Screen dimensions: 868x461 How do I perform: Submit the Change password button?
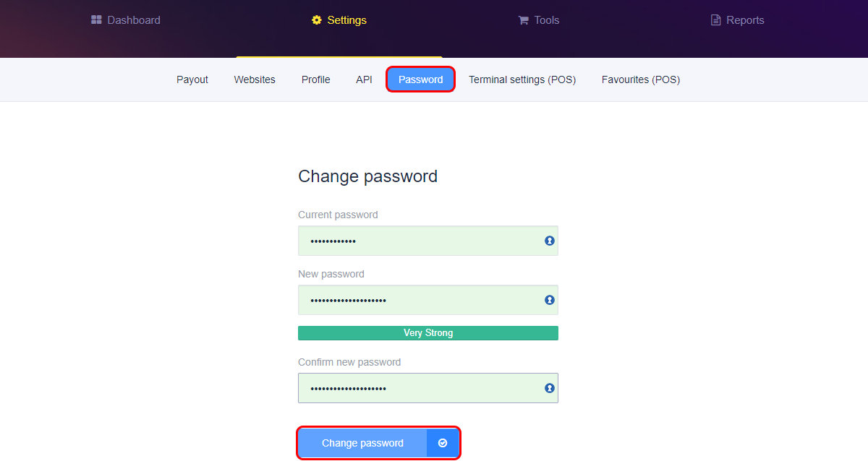tap(378, 443)
